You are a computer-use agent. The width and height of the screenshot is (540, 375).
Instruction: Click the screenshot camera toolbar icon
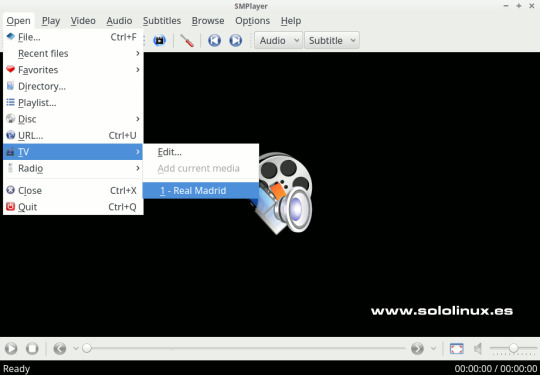coord(159,40)
